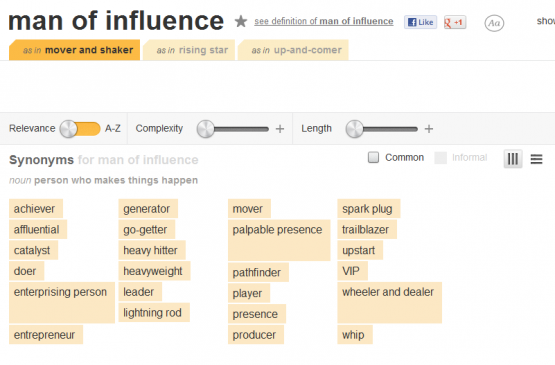Viewport: 555px width, 365px height.
Task: Click the Facebook Like button
Action: (420, 22)
